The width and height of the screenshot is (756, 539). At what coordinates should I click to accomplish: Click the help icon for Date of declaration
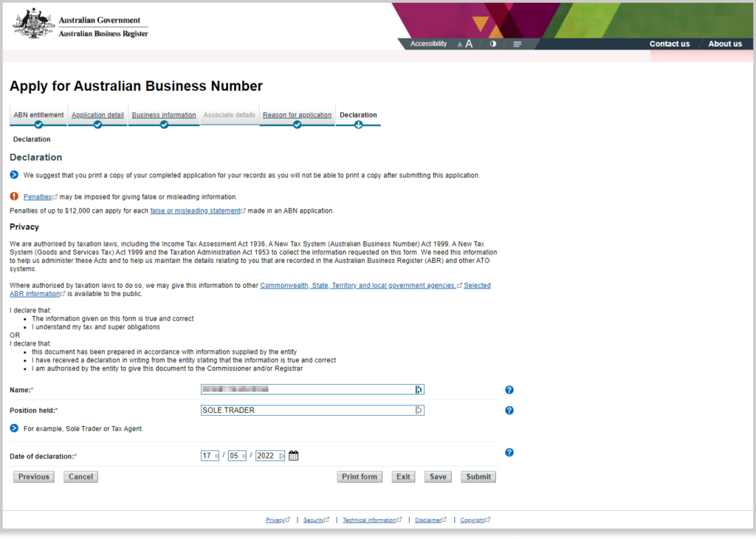coord(509,452)
